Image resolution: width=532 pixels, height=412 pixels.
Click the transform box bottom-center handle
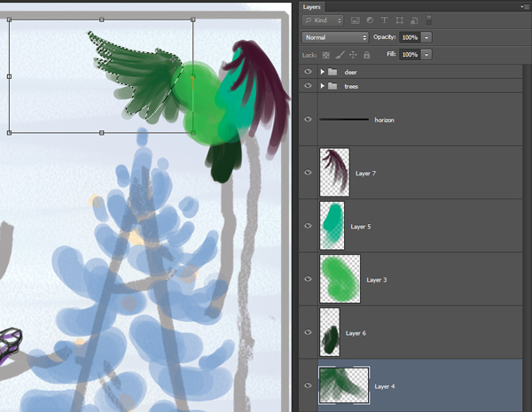(101, 133)
